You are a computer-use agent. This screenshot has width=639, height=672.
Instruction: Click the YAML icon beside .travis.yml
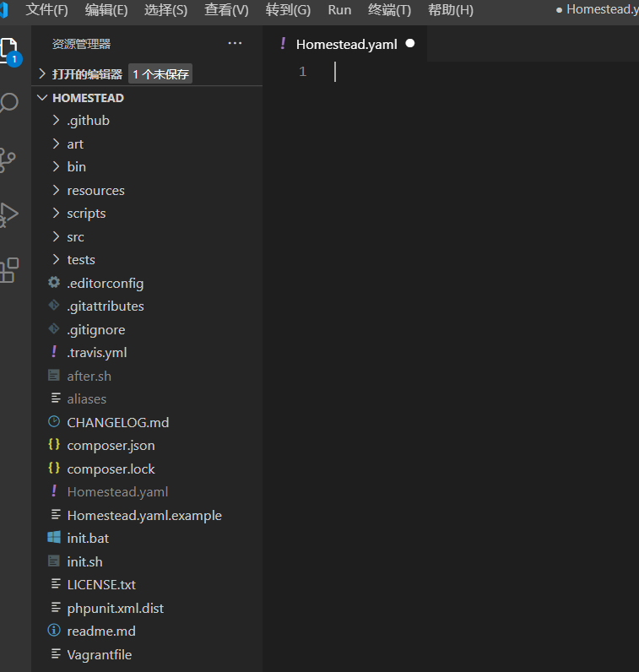(54, 352)
